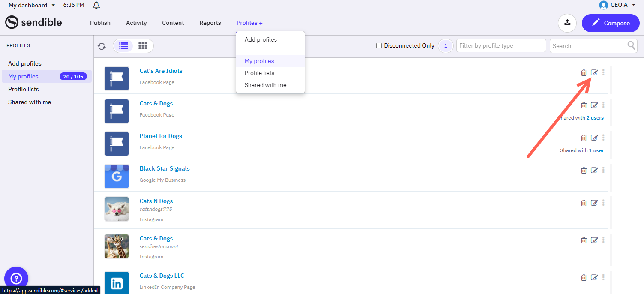Screen dimensions: 644x294
Task: Open more options for Cat's Are Idiots
Action: (603, 72)
